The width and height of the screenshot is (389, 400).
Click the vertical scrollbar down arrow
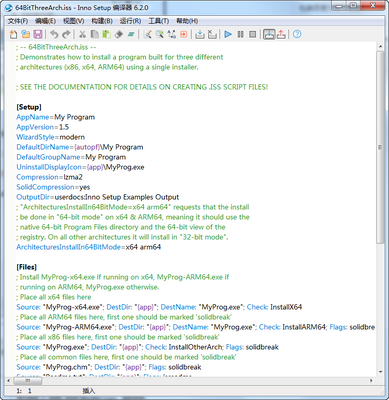click(x=380, y=372)
